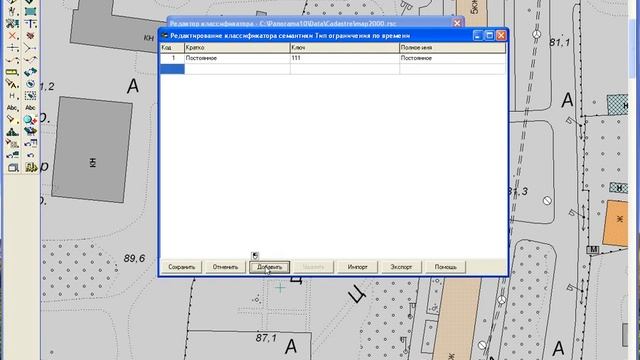Select Постоянное in the Кратко column
Viewport: 640px width, 360px height.
237,58
